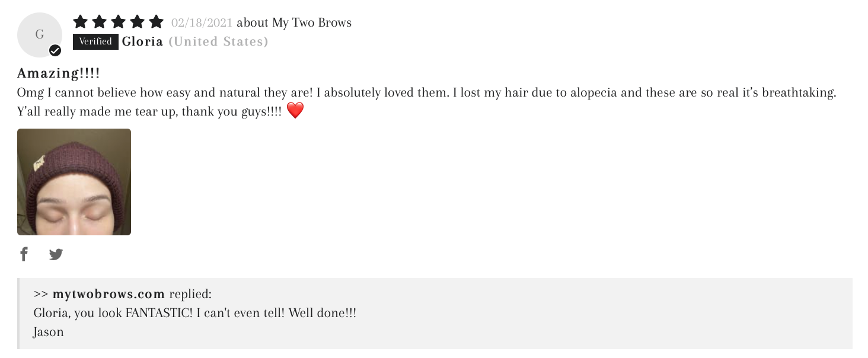868x358 pixels.
Task: Click the "Jason" reply signature
Action: coord(49,332)
